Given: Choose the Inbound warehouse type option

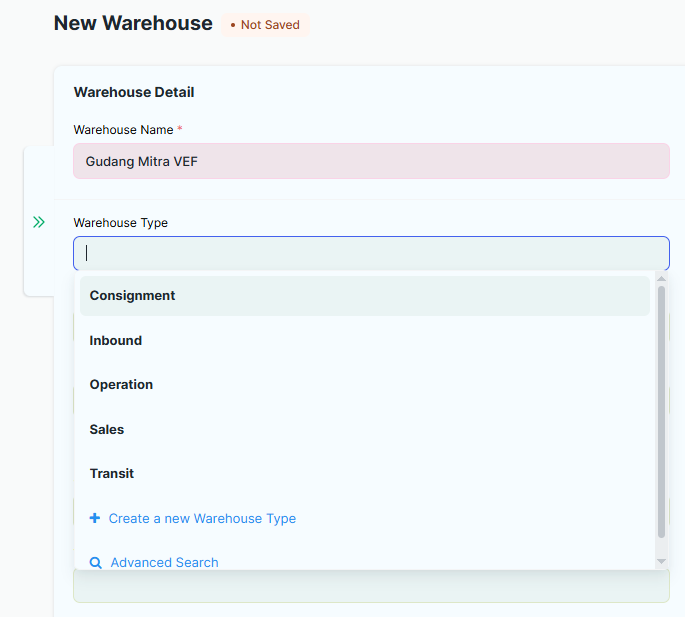Looking at the screenshot, I should pyautogui.click(x=365, y=340).
